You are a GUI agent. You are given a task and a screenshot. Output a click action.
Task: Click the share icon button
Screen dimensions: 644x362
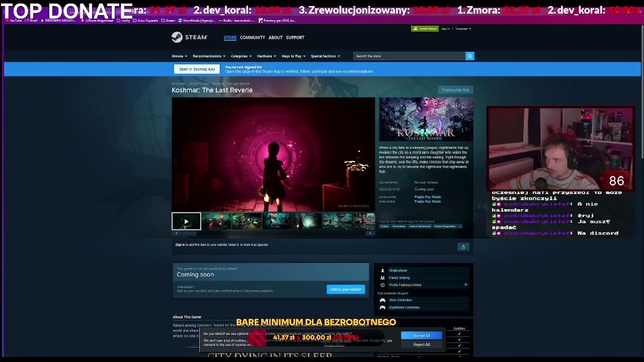pos(463,247)
